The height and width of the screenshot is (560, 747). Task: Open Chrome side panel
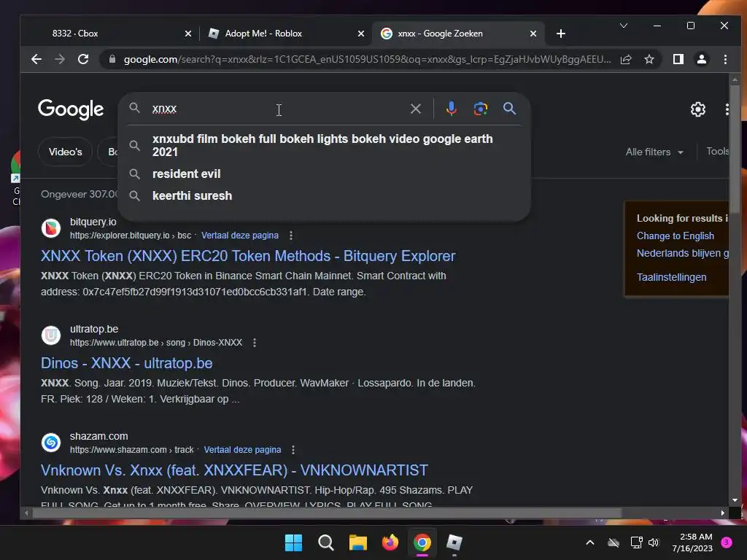coord(678,59)
